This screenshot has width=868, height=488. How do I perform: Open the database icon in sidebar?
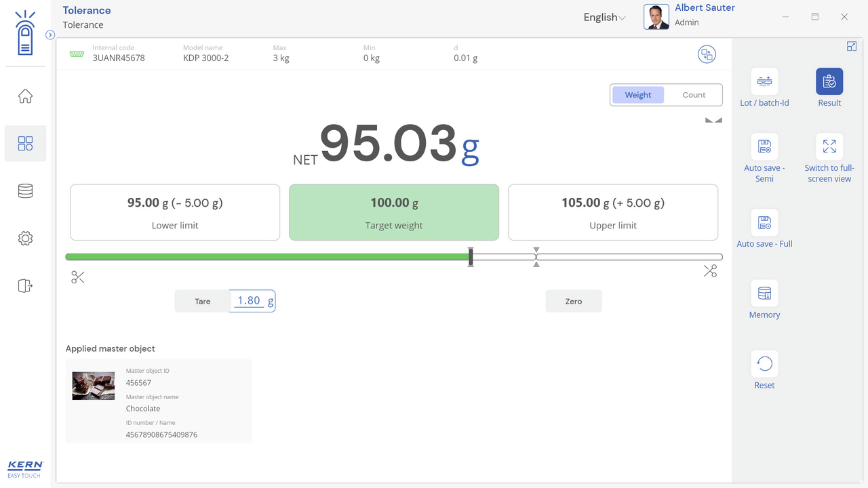coord(25,191)
